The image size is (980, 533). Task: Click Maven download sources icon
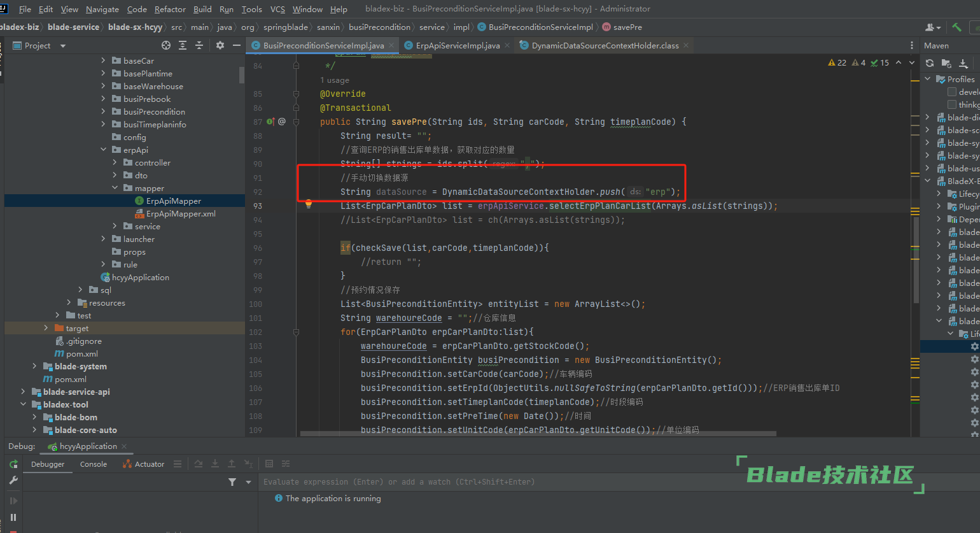point(963,63)
